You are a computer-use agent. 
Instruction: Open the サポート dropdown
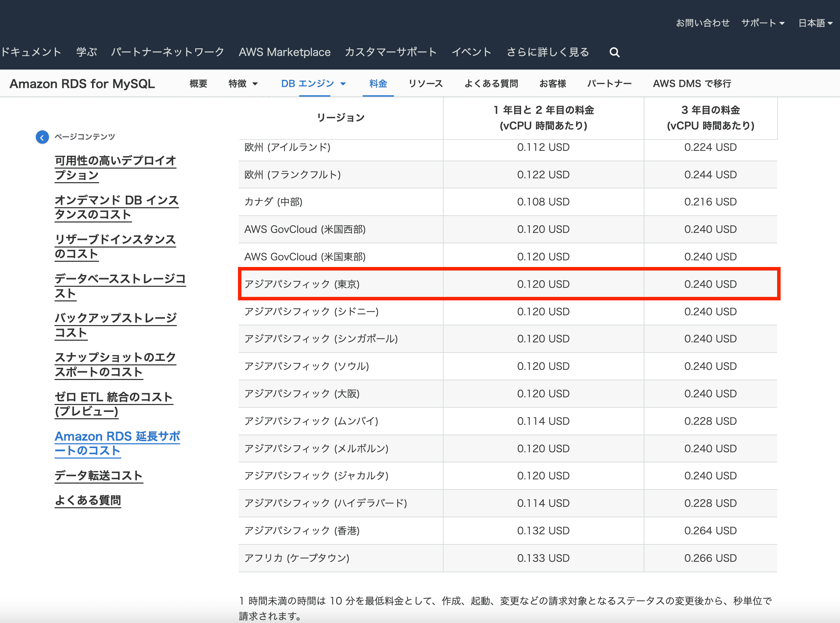[763, 23]
